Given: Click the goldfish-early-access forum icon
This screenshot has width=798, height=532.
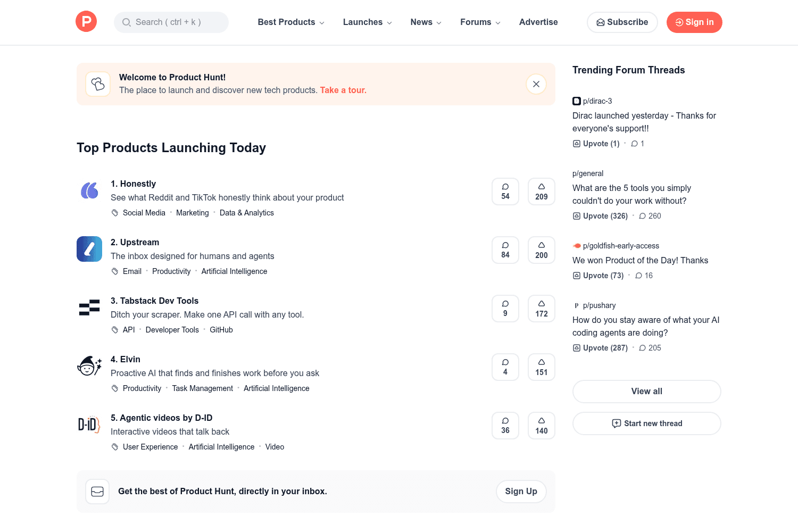Looking at the screenshot, I should [x=577, y=246].
